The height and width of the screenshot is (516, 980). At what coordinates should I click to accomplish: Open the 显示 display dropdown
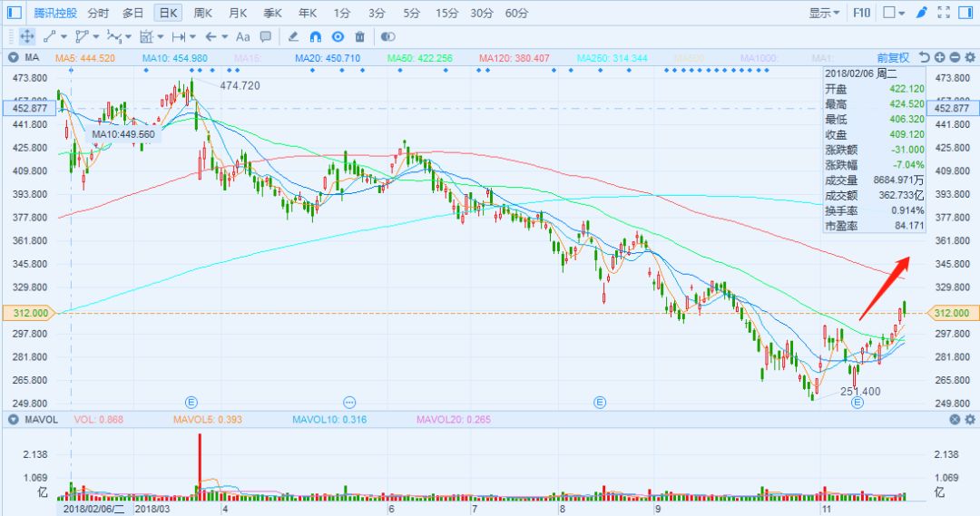tap(824, 13)
